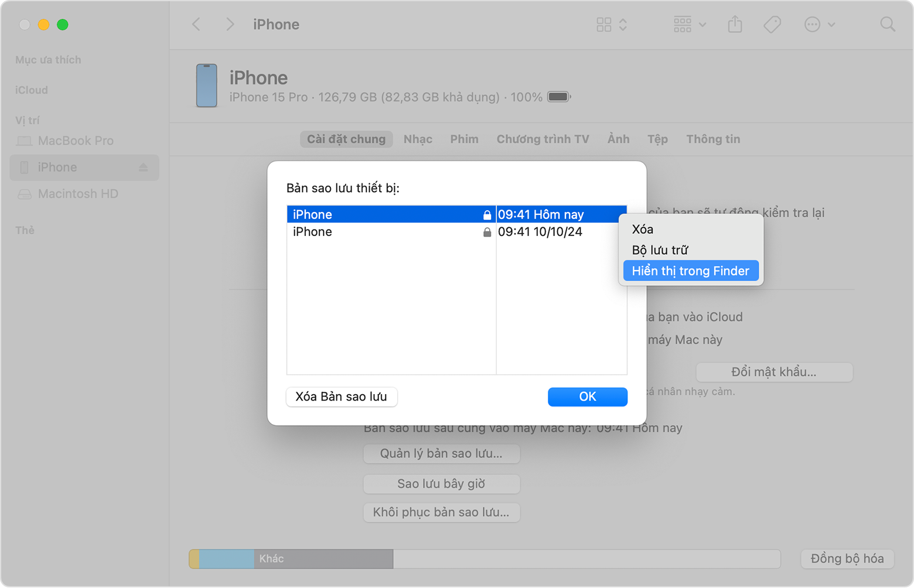This screenshot has height=588, width=914.
Task: Click the Khác storage bar segment
Action: click(323, 559)
